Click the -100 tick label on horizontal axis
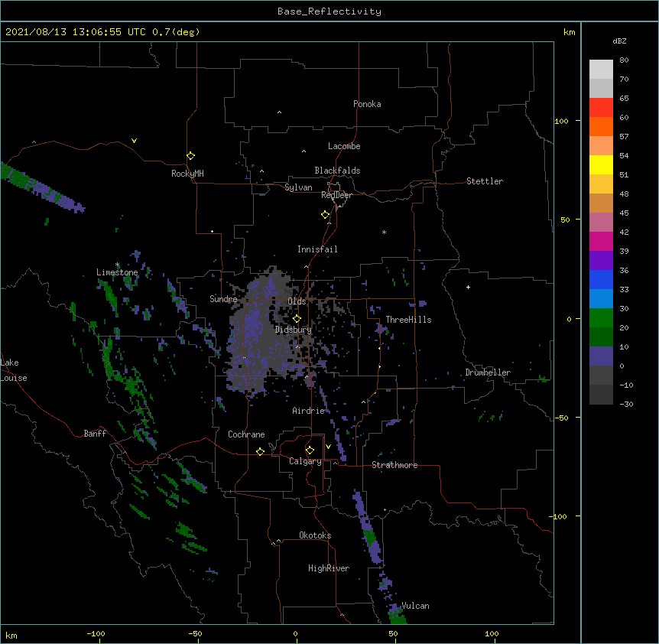Viewport: 659px width, 644px height. (96, 633)
